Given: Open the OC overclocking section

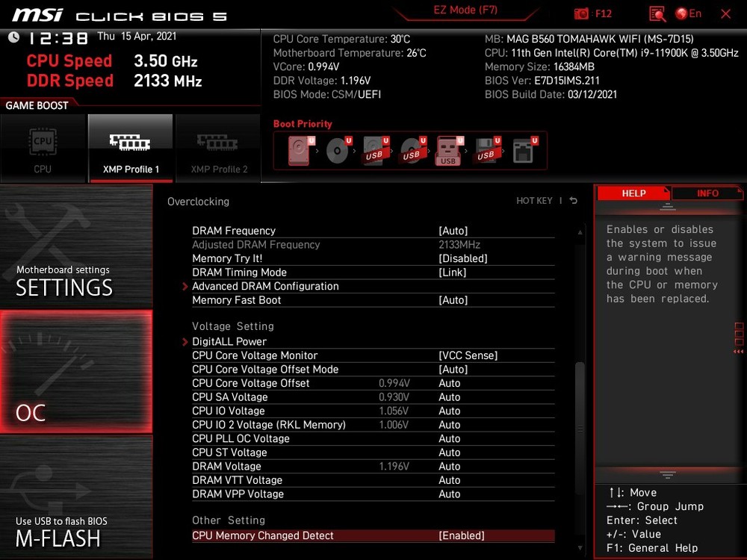Looking at the screenshot, I should [x=76, y=372].
